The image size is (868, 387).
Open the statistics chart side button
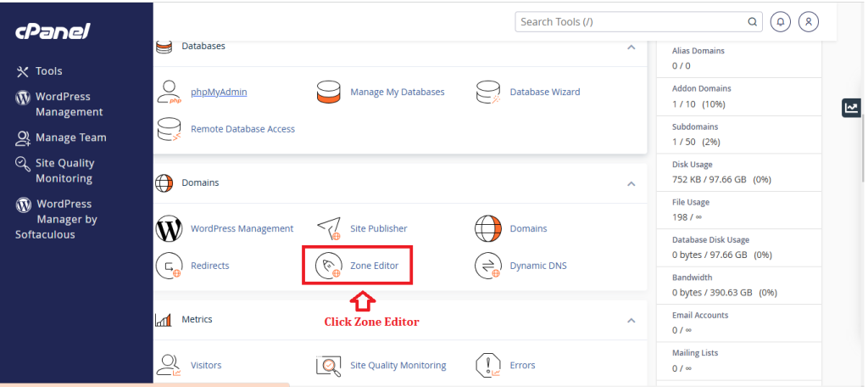pyautogui.click(x=851, y=108)
